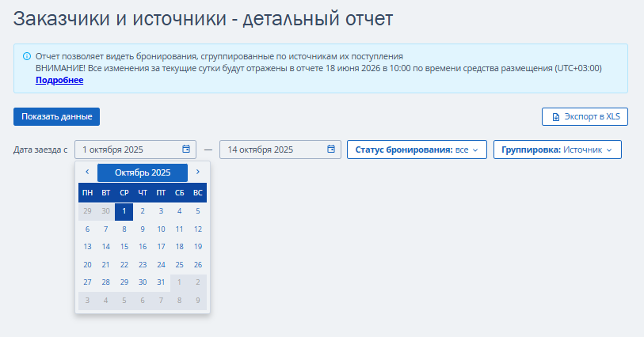
Task: Click the calendar icon in start date field
Action: pos(186,150)
